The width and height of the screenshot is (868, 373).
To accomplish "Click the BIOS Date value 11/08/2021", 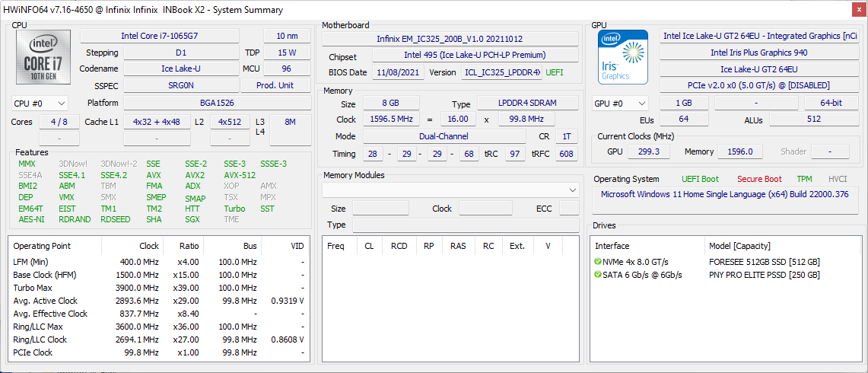I will click(x=399, y=72).
